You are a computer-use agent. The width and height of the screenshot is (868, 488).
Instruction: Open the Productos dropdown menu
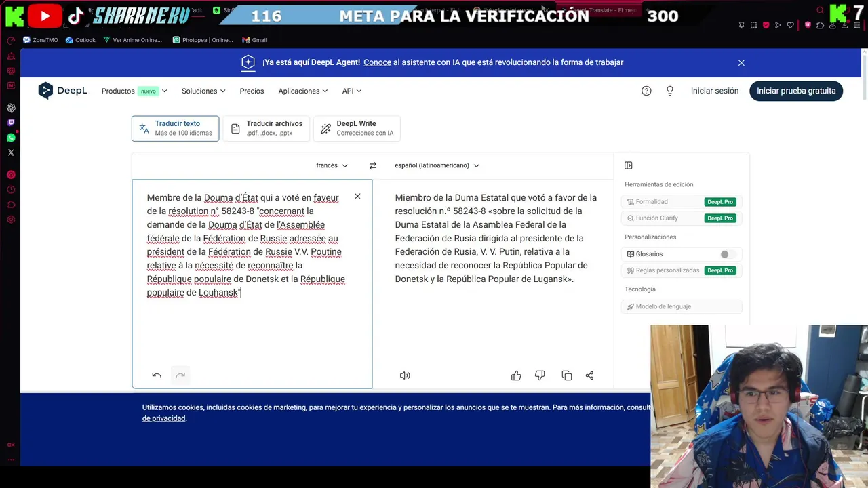coord(134,91)
